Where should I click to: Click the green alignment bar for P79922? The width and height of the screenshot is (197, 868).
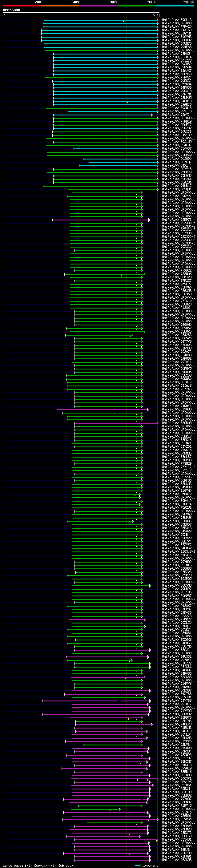click(x=108, y=270)
